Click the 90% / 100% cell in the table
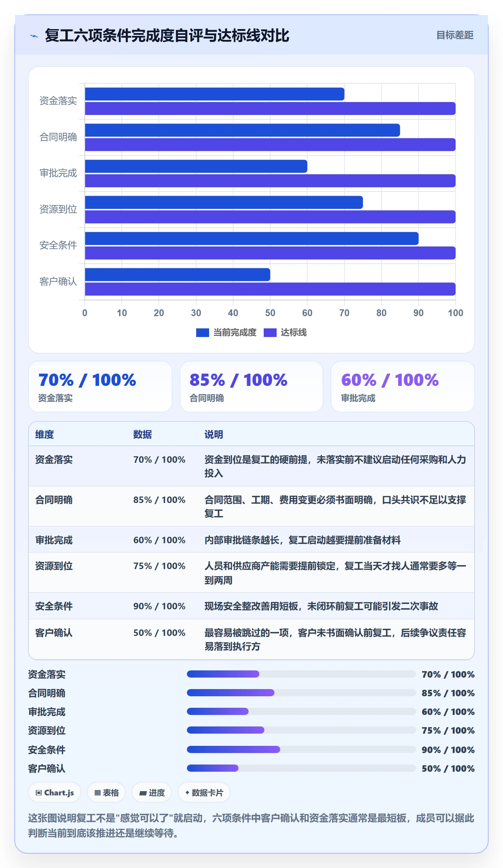 tap(159, 606)
